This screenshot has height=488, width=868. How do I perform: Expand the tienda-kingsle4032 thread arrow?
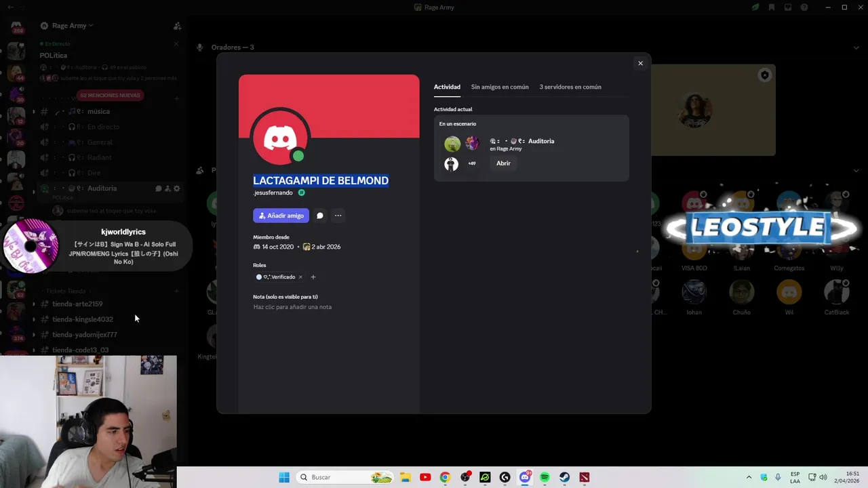34,319
